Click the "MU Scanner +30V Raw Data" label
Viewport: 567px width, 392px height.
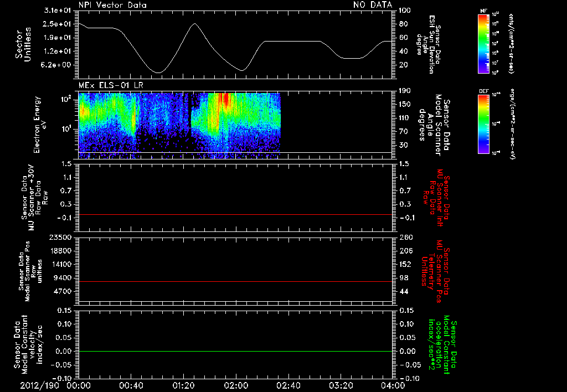coord(34,198)
